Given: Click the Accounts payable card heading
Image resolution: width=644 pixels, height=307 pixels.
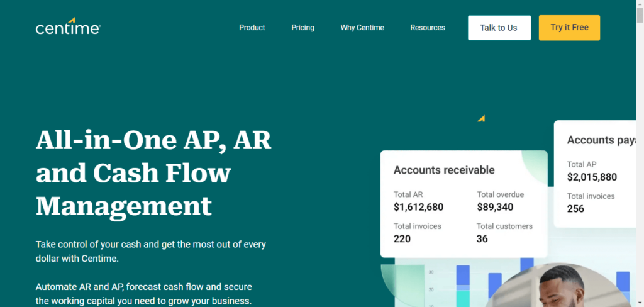Looking at the screenshot, I should [601, 140].
